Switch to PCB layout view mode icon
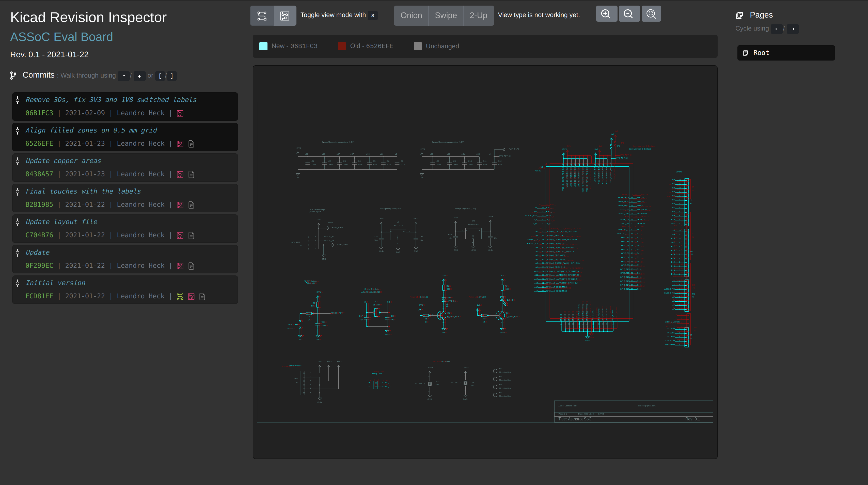The image size is (868, 485). [285, 16]
